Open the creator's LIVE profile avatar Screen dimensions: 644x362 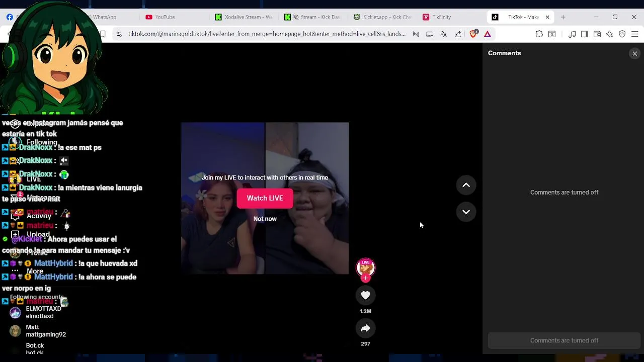click(365, 268)
